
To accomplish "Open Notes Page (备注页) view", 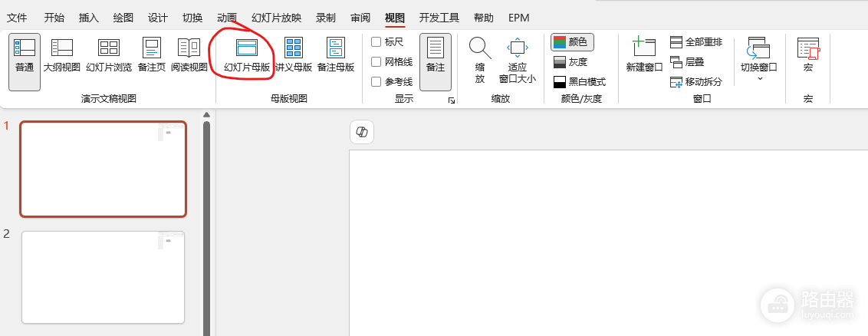I will point(151,55).
